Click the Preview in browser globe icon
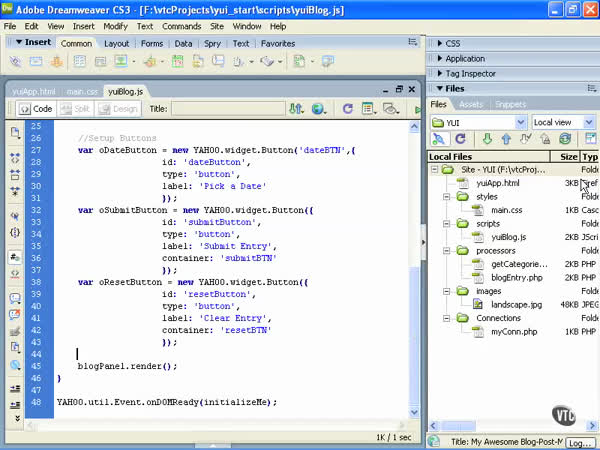This screenshot has width=600, height=450. [319, 108]
